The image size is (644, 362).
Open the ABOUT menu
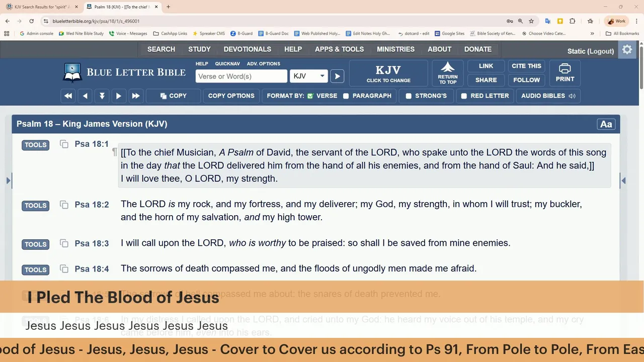[x=439, y=49]
